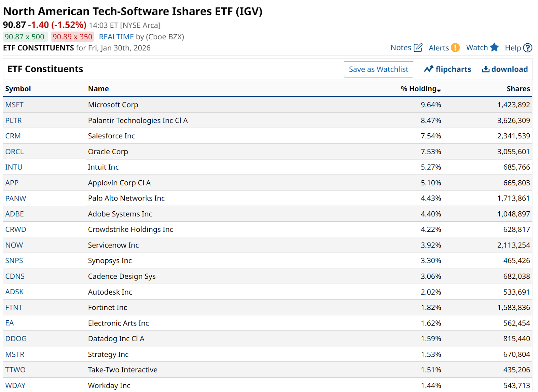This screenshot has height=392, width=538.
Task: Click the Help question mark icon
Action: (528, 48)
